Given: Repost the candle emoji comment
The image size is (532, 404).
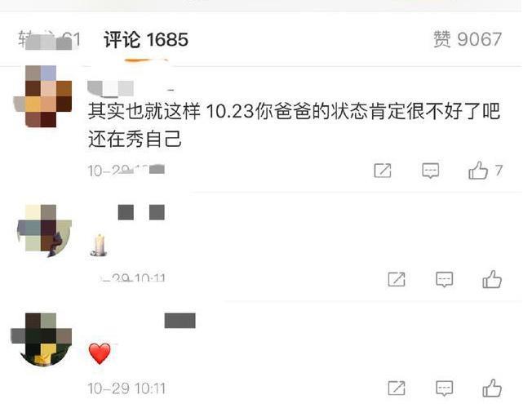Looking at the screenshot, I should click(397, 279).
